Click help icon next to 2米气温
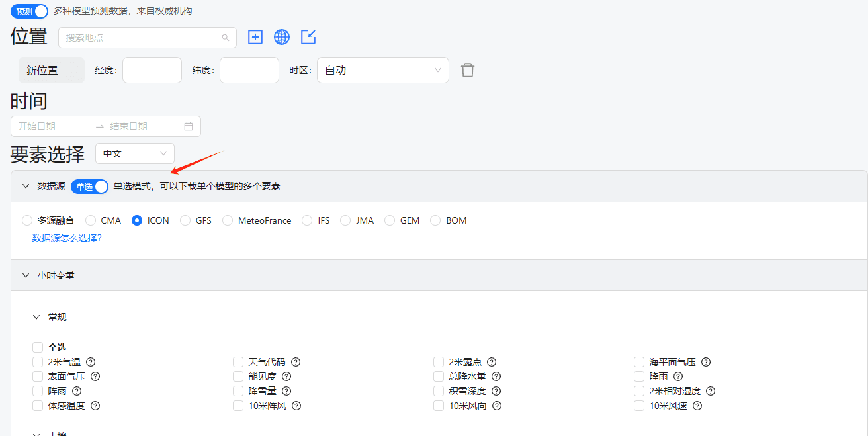This screenshot has height=436, width=868. (x=91, y=362)
